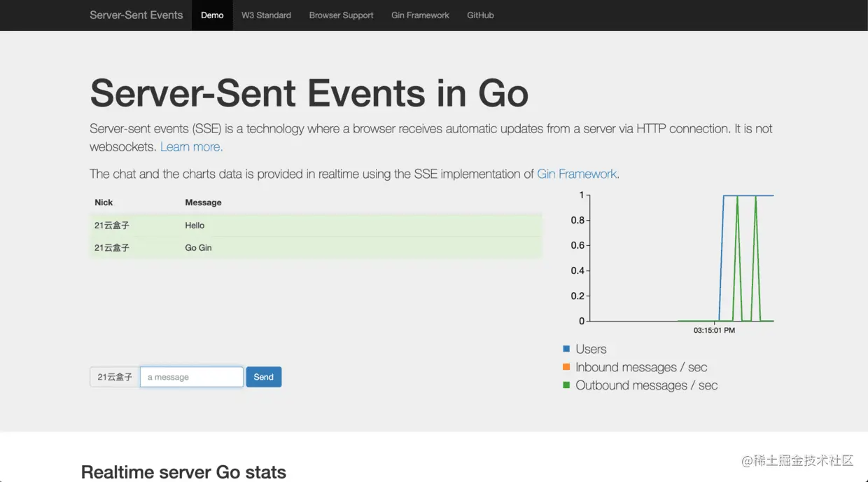Open the GitHub nav link

pos(480,15)
